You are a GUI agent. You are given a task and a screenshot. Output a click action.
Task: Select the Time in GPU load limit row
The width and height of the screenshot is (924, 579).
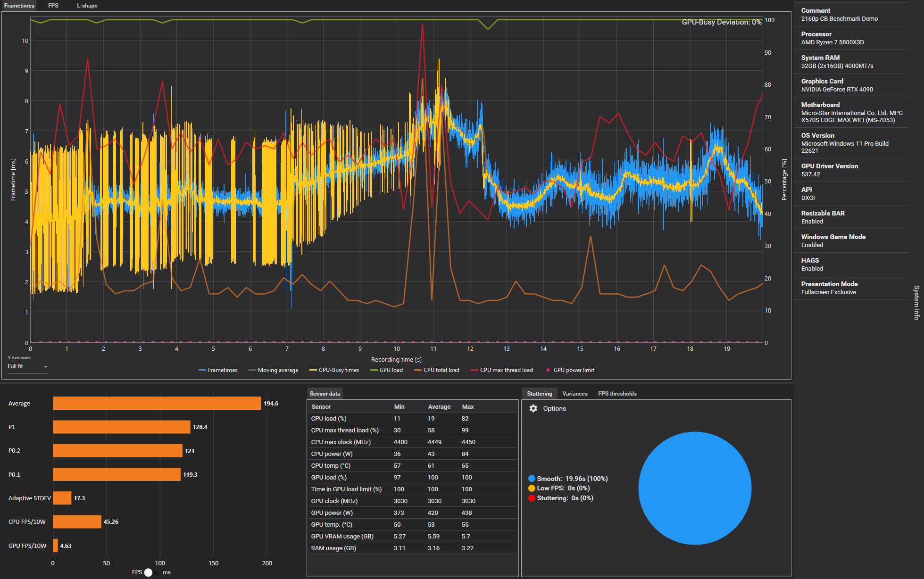pyautogui.click(x=413, y=489)
